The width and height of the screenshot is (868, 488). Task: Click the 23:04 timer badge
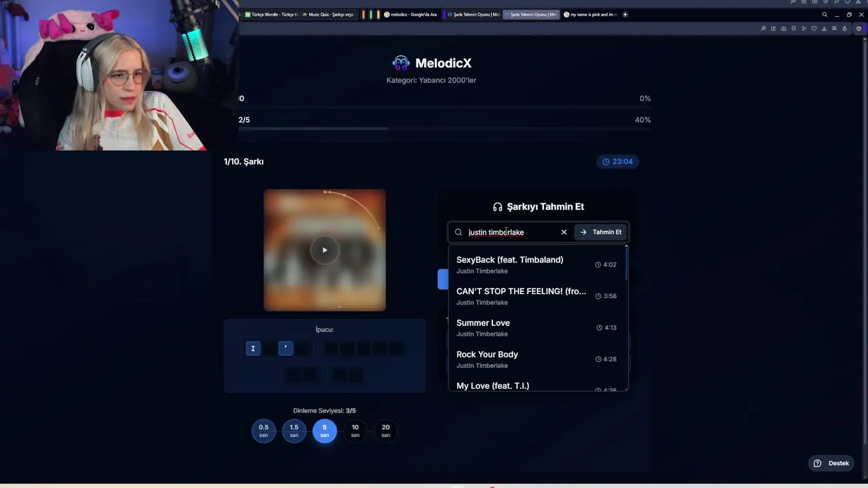coord(617,161)
